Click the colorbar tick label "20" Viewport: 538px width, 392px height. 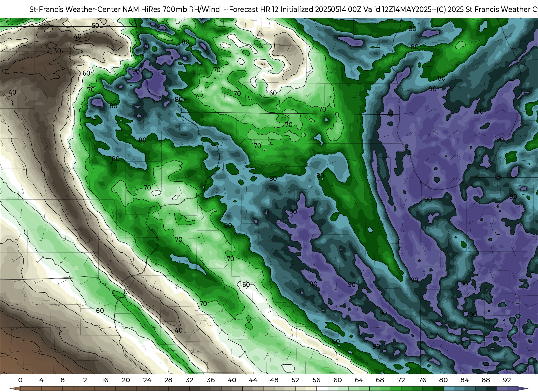click(x=126, y=380)
